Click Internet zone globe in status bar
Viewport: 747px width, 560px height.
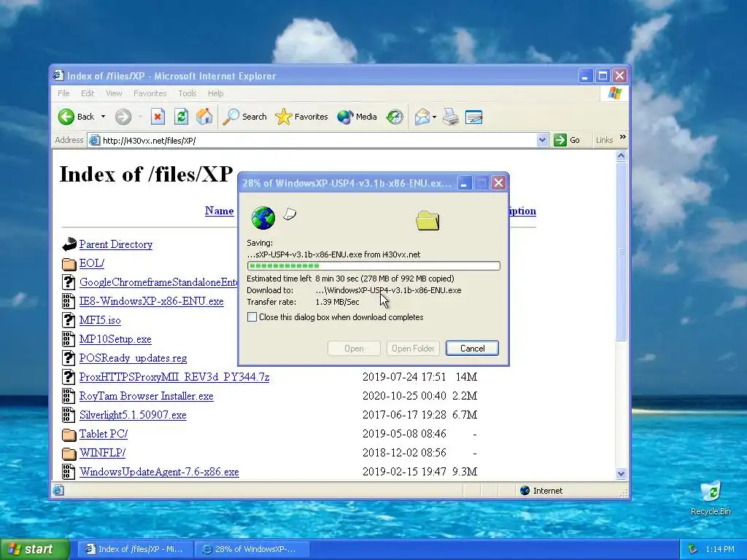coord(525,491)
